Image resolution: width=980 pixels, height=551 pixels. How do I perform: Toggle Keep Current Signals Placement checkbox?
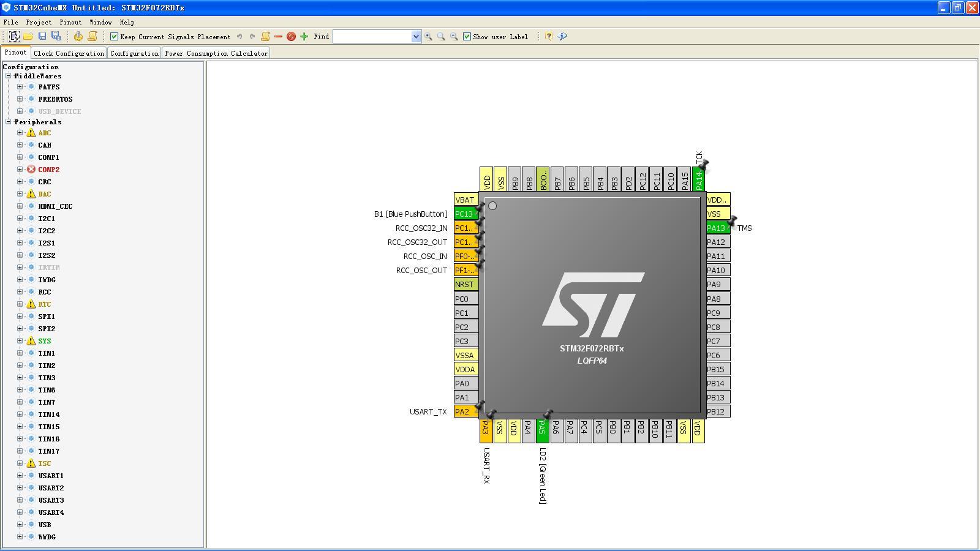coord(114,37)
